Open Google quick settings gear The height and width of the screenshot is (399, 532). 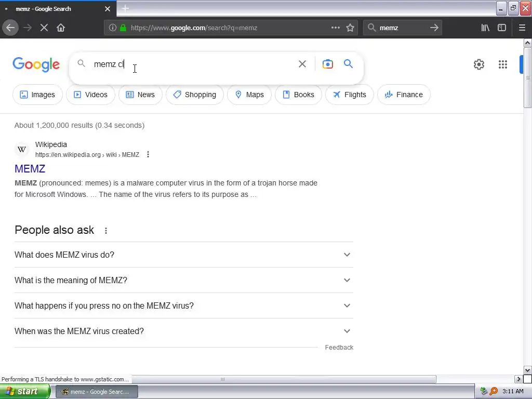click(478, 64)
